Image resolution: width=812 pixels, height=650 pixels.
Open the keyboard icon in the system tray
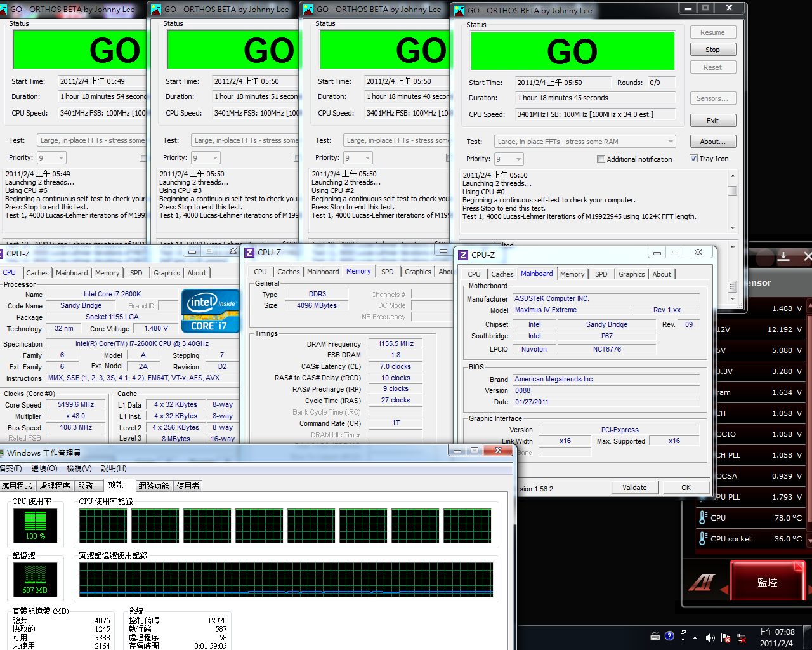click(655, 636)
